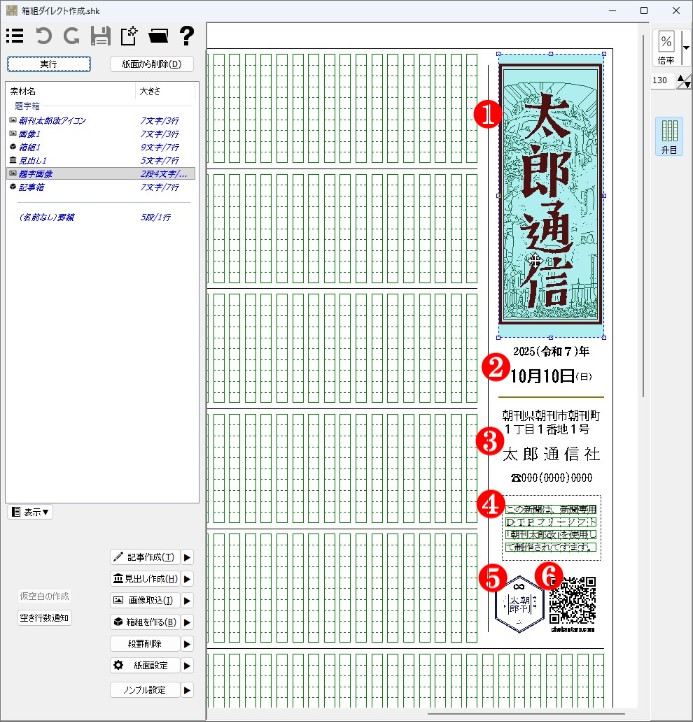Click the 見出し作成(H) button

(144, 579)
